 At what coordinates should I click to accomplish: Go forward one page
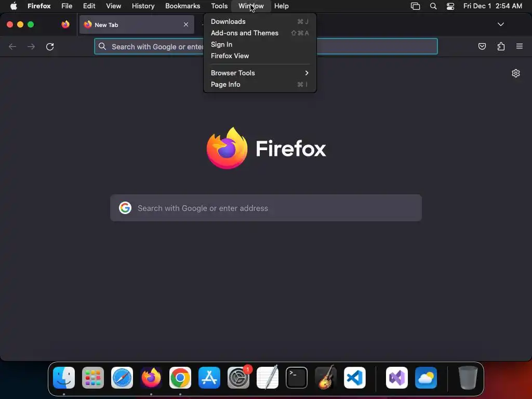pos(31,46)
